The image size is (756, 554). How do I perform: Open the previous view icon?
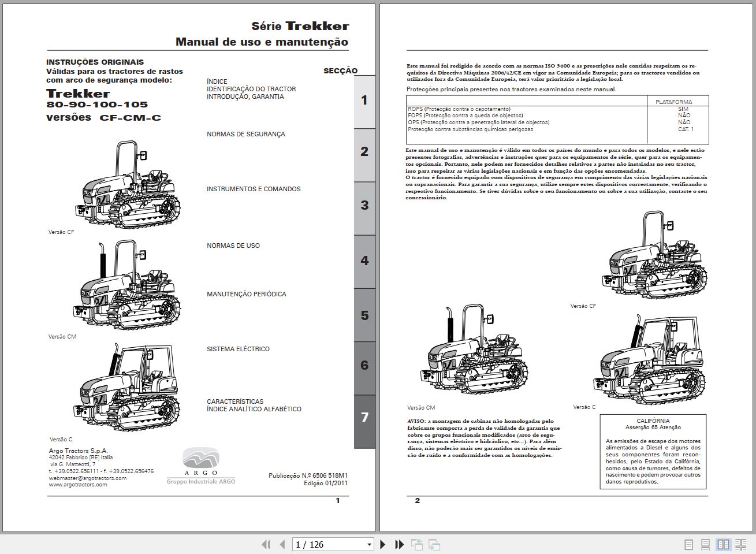pyautogui.click(x=416, y=544)
